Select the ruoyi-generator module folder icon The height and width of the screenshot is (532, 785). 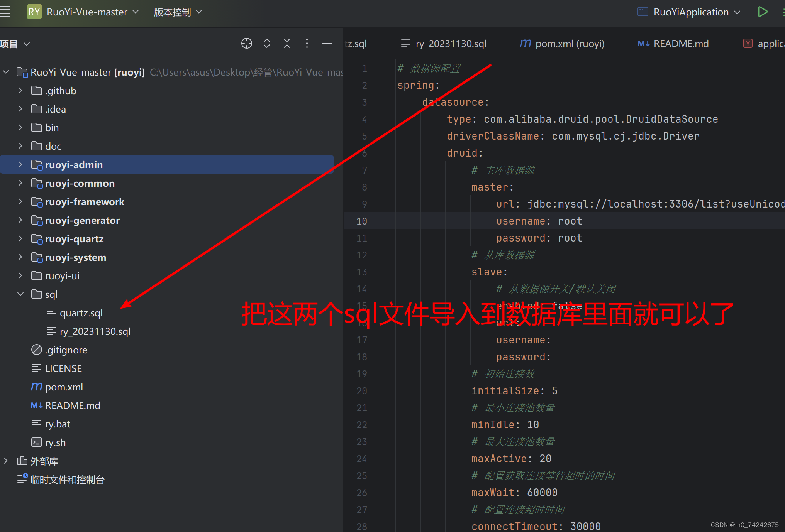click(x=37, y=220)
